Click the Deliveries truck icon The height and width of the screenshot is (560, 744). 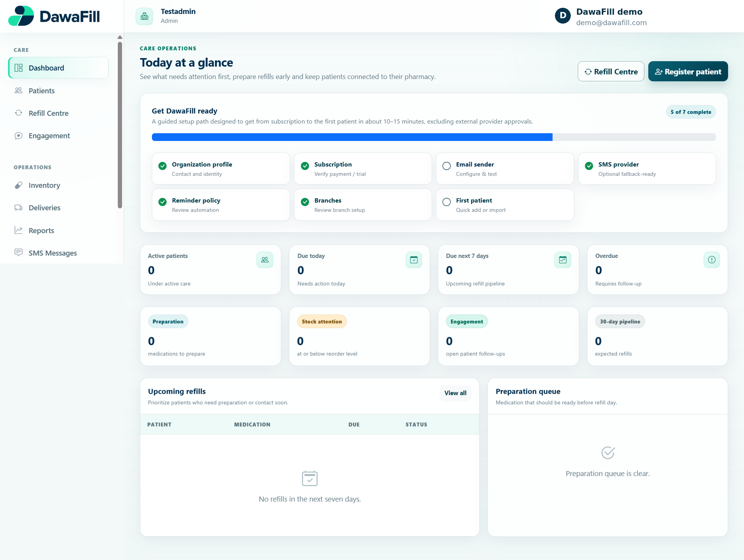click(19, 208)
